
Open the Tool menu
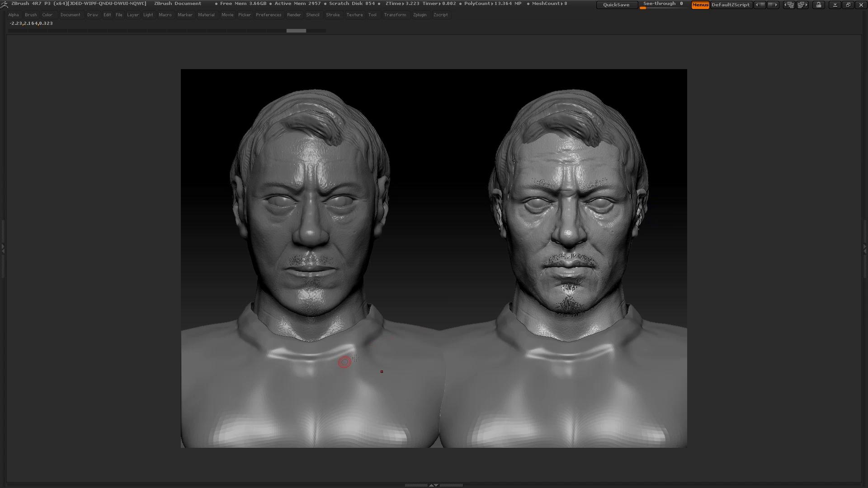coord(372,15)
